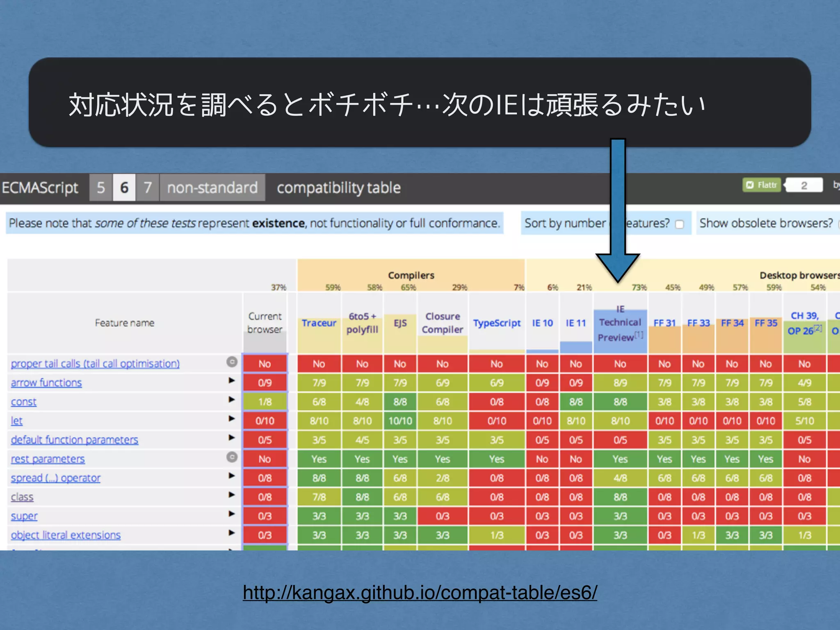Image resolution: width=840 pixels, height=630 pixels.
Task: Click the Compilers group header
Action: point(411,275)
